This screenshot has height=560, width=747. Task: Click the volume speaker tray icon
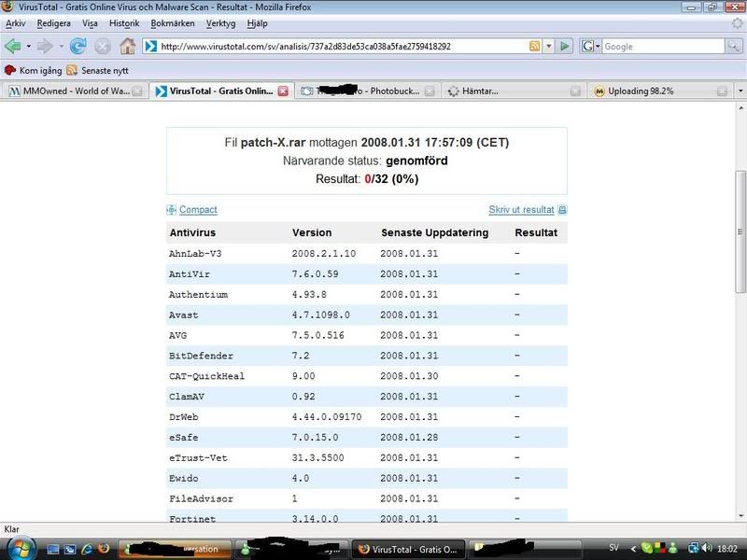click(x=708, y=548)
